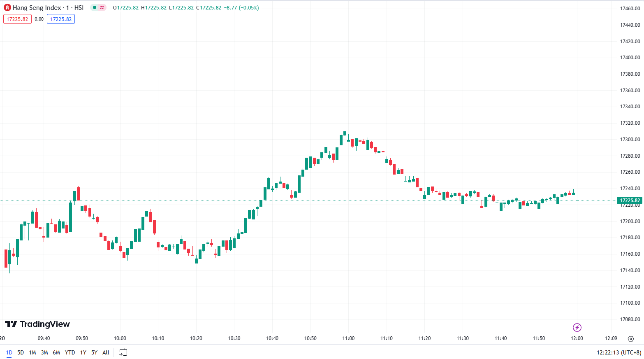The image size is (644, 359).
Task: Click the Hang Seng Index symbol title
Action: pos(48,7)
